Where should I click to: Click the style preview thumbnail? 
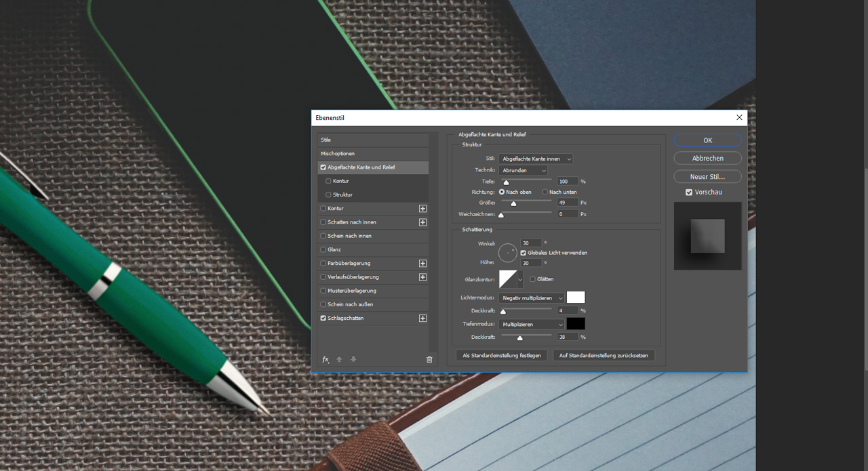coord(707,236)
